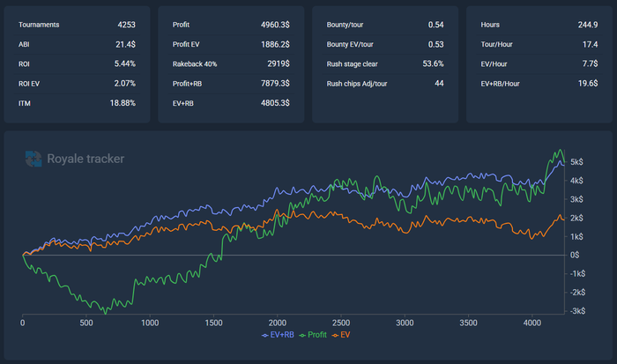This screenshot has width=617, height=364.
Task: Click the Bounty EV/tour value 0.53
Action: [x=435, y=44]
